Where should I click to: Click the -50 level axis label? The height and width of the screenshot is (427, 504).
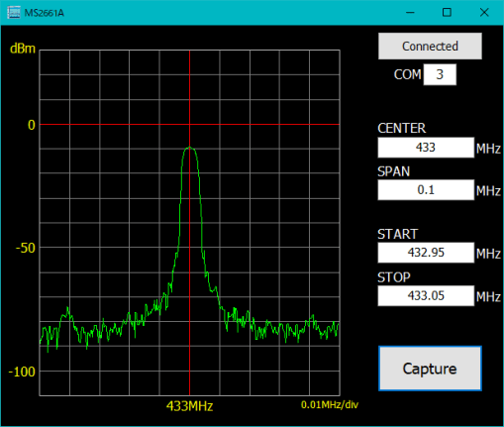(26, 248)
